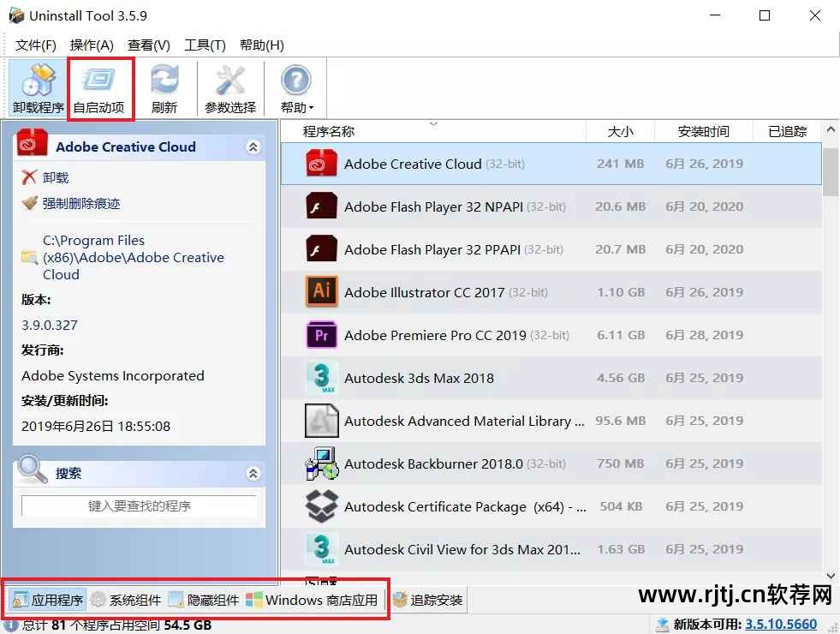Open the 帮助(H) menu

pos(262,45)
